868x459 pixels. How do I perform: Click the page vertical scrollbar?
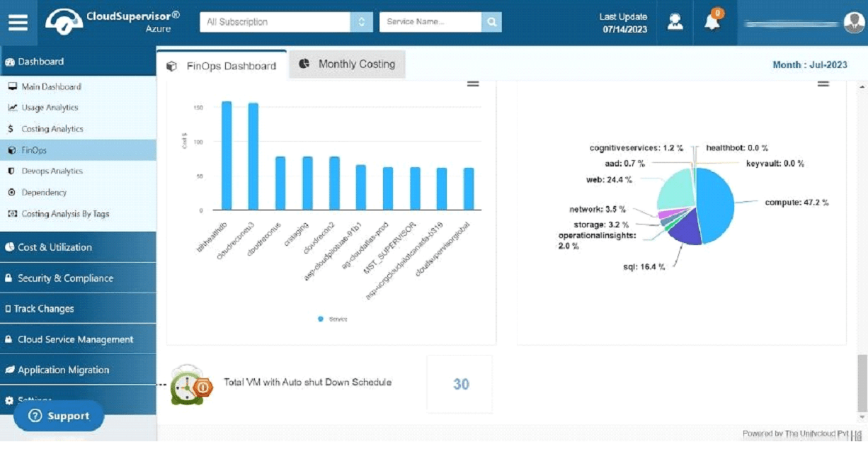(x=862, y=382)
